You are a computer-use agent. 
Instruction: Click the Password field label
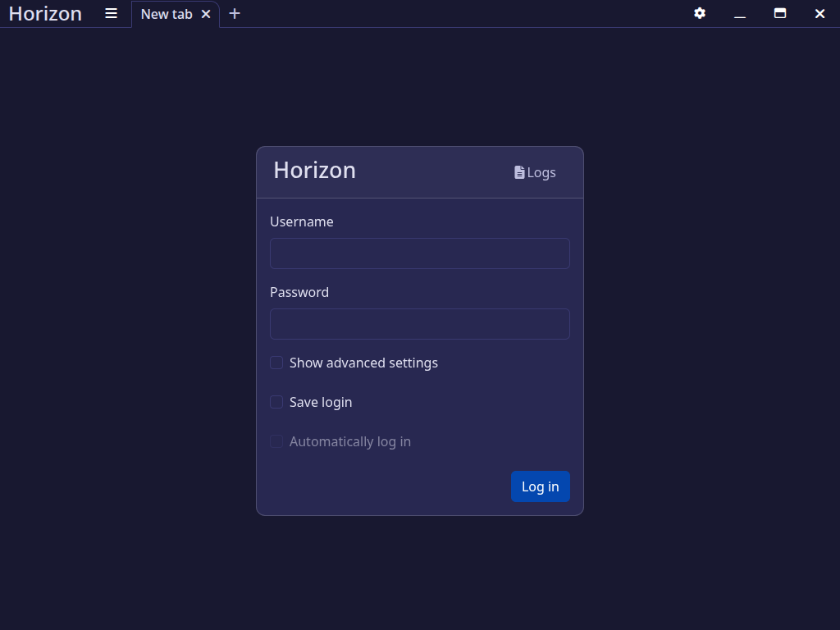click(x=299, y=292)
